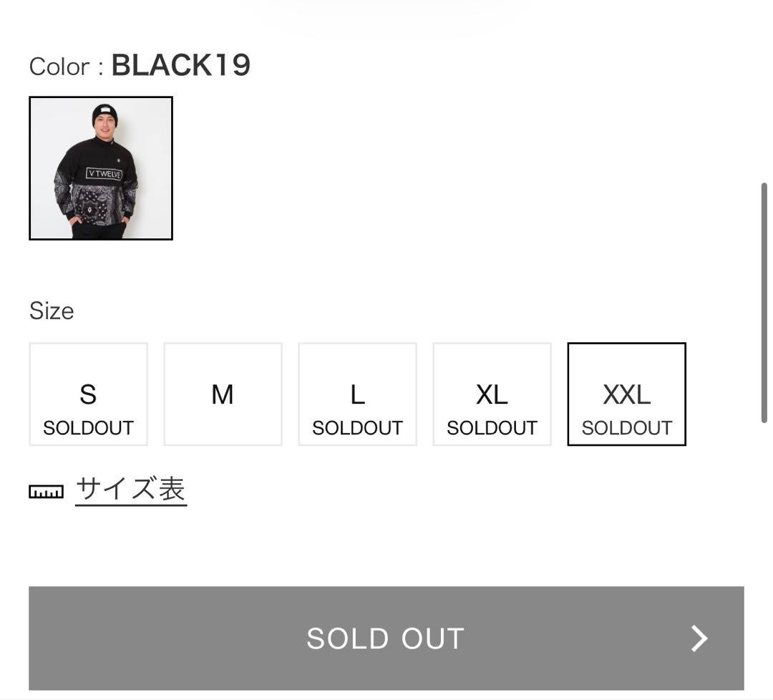Click the BLACK19 color name text

pyautogui.click(x=181, y=66)
